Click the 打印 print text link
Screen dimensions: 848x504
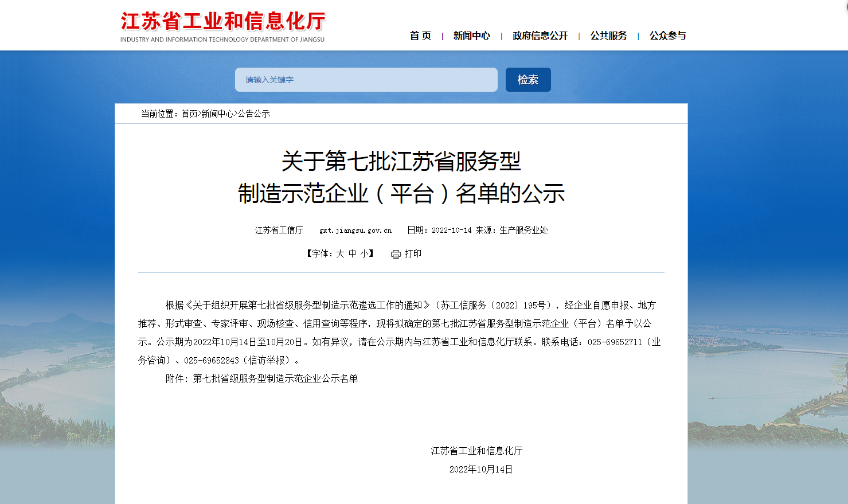[x=413, y=253]
